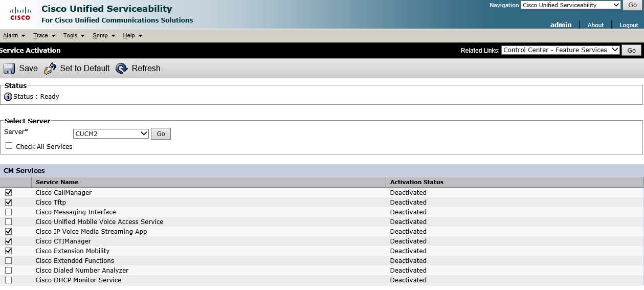Screen dimensions: 644x290
Task: Open the Server selection dropdown
Action: pos(111,133)
